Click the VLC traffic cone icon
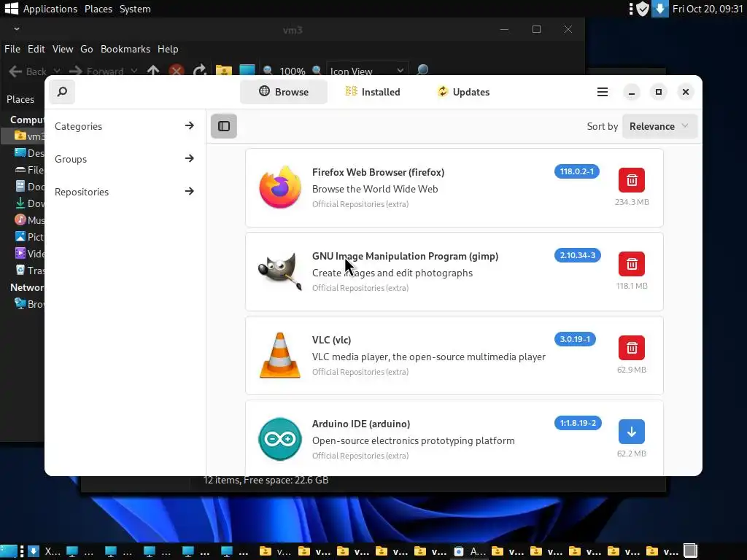Screen dimensions: 747x560 [280, 355]
